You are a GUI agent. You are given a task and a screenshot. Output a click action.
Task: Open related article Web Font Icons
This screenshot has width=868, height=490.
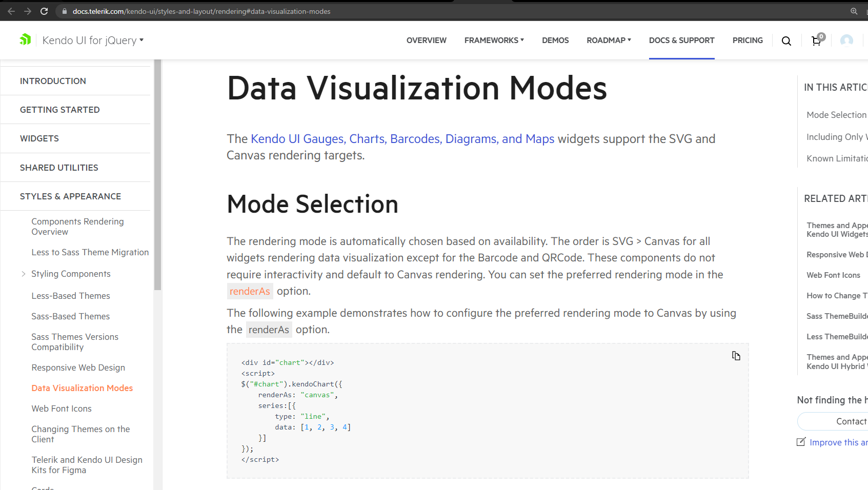(x=834, y=275)
